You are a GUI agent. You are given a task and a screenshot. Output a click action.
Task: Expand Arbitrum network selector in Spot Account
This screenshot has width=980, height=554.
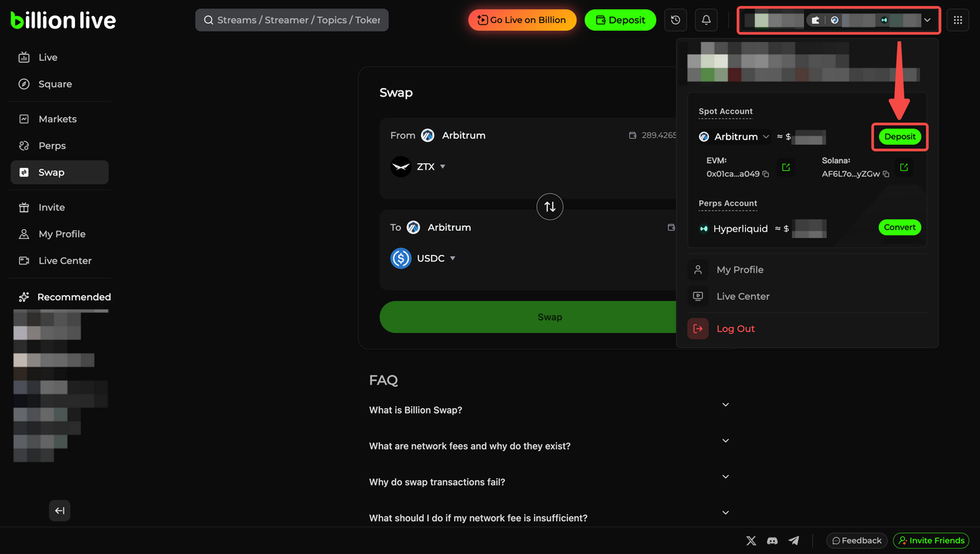pos(766,137)
